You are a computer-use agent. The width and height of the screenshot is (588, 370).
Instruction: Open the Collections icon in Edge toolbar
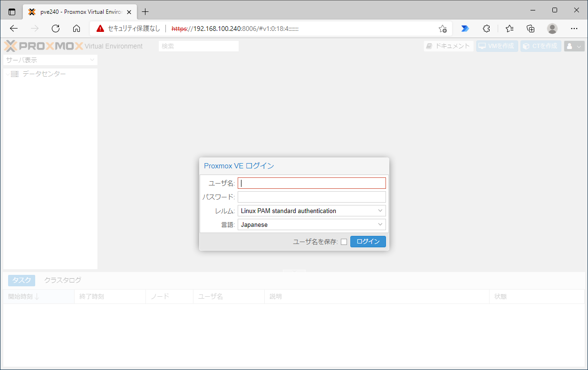click(531, 29)
